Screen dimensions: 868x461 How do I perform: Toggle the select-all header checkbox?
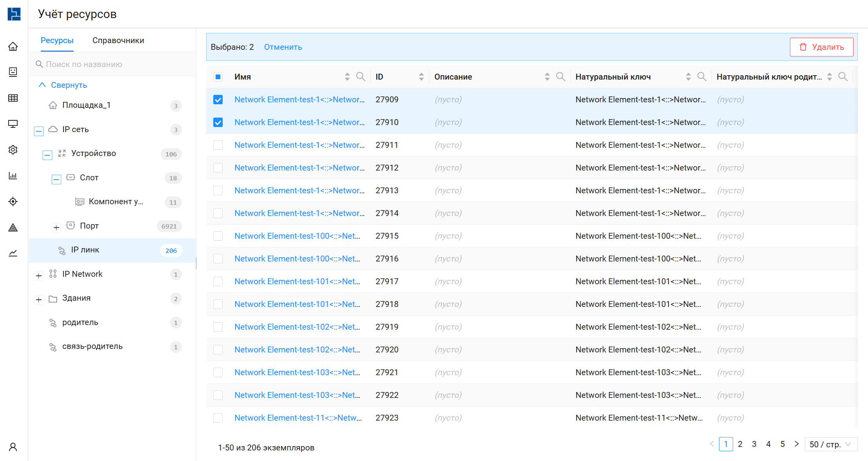coord(218,77)
